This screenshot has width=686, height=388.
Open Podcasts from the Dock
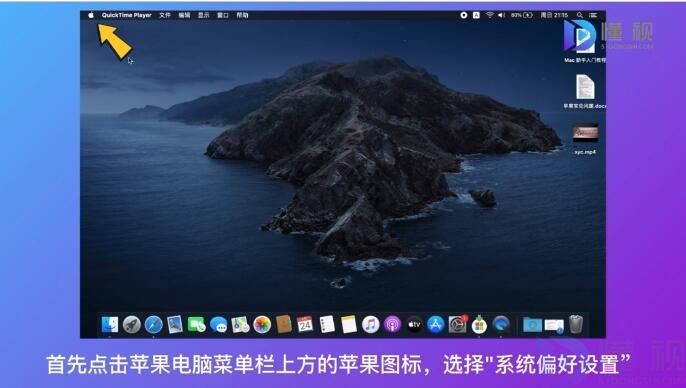click(392, 325)
